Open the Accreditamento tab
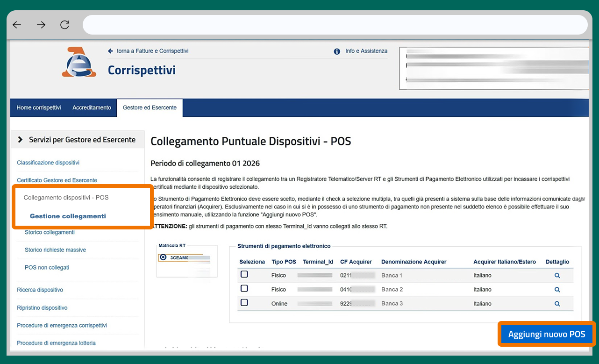The width and height of the screenshot is (599, 364). (x=92, y=108)
